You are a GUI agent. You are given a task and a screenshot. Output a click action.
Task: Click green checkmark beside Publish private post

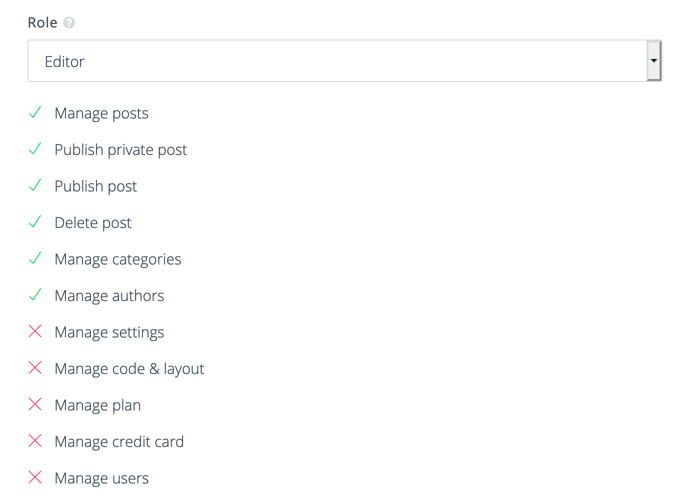tap(35, 149)
